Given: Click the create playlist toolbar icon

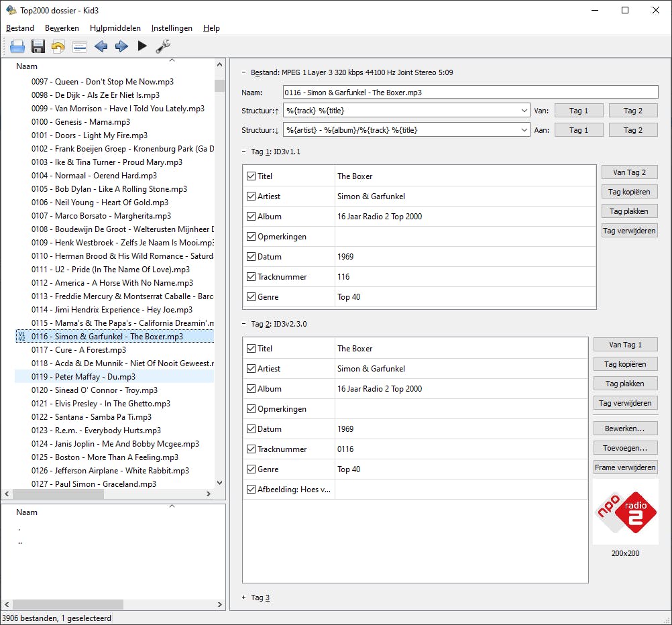Looking at the screenshot, I should (x=79, y=46).
